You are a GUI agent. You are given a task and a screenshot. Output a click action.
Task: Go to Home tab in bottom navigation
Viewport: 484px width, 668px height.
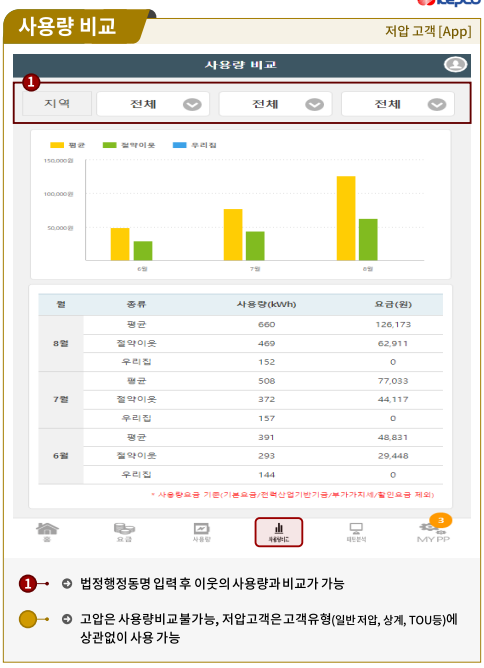tap(47, 532)
